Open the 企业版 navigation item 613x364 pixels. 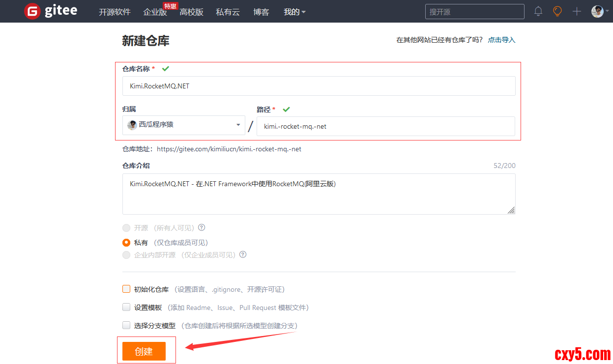[155, 12]
